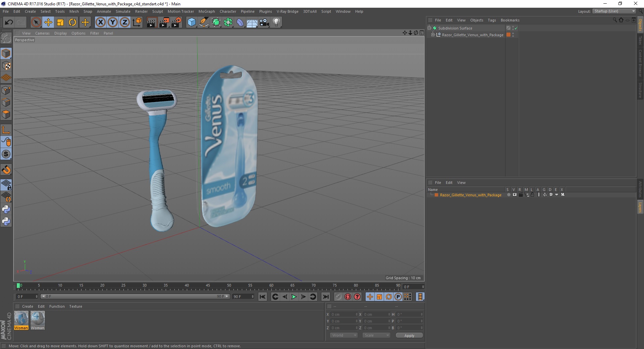This screenshot has width=644, height=349.
Task: Switch to Texture mode
Action: 6,66
